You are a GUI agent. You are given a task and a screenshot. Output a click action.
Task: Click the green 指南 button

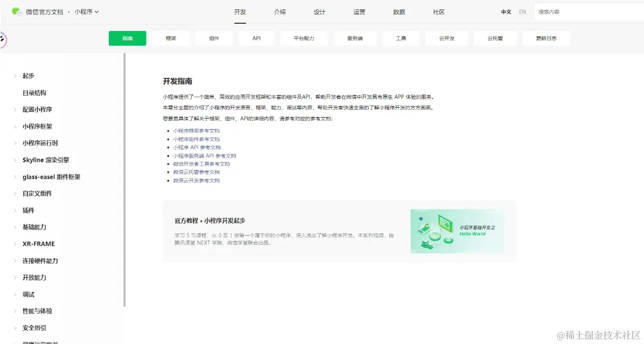pyautogui.click(x=128, y=38)
